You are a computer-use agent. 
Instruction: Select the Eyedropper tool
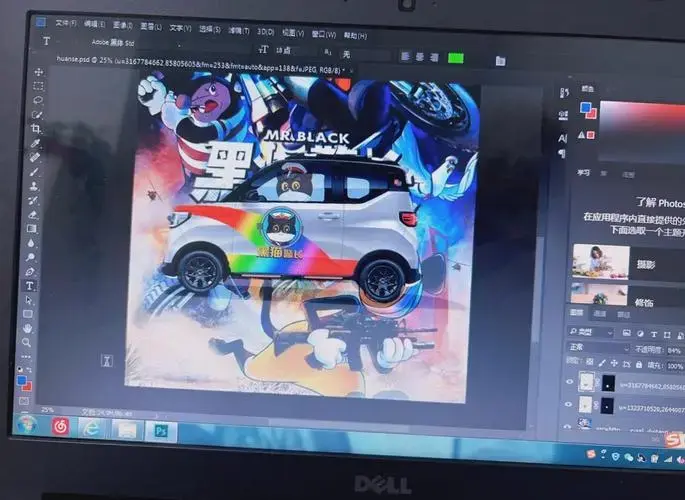tap(36, 143)
